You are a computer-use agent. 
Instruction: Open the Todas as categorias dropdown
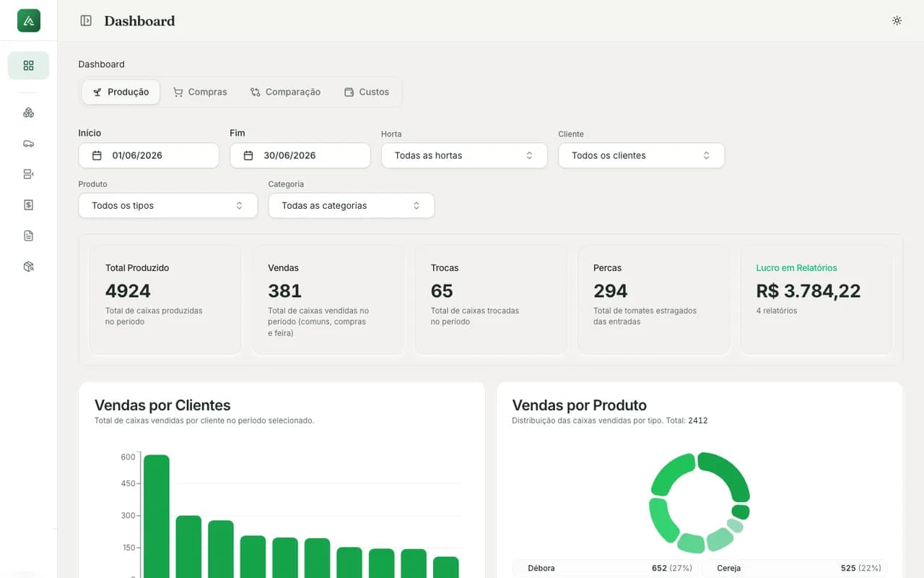(x=351, y=205)
